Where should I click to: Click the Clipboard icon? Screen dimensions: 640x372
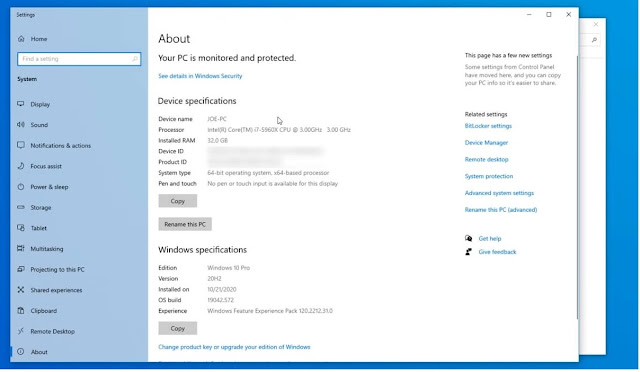click(21, 310)
